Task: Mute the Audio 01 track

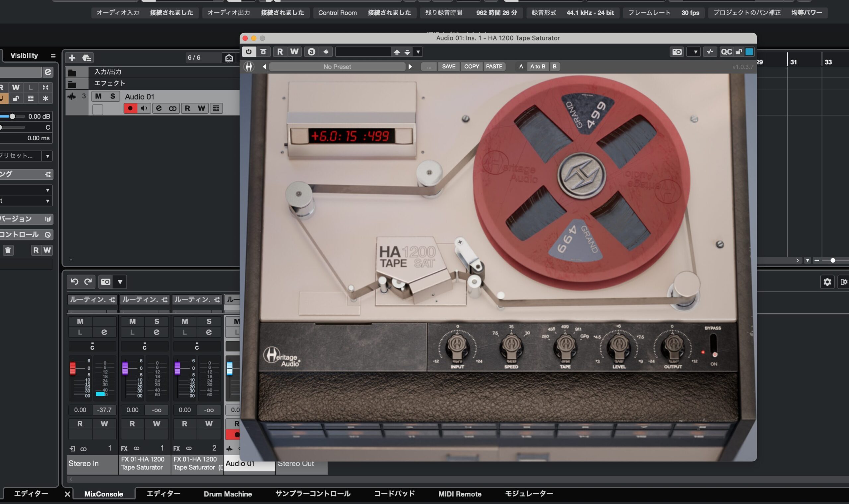Action: [x=98, y=96]
